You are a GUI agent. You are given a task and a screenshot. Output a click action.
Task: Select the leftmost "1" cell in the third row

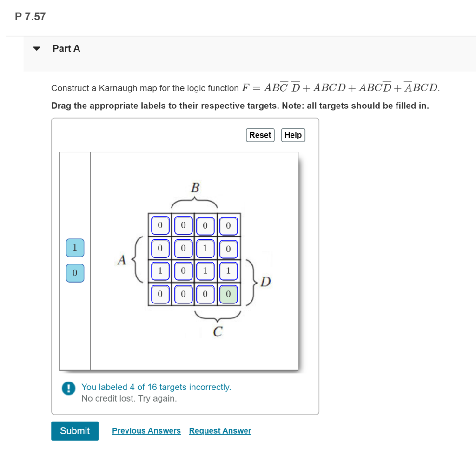159,271
